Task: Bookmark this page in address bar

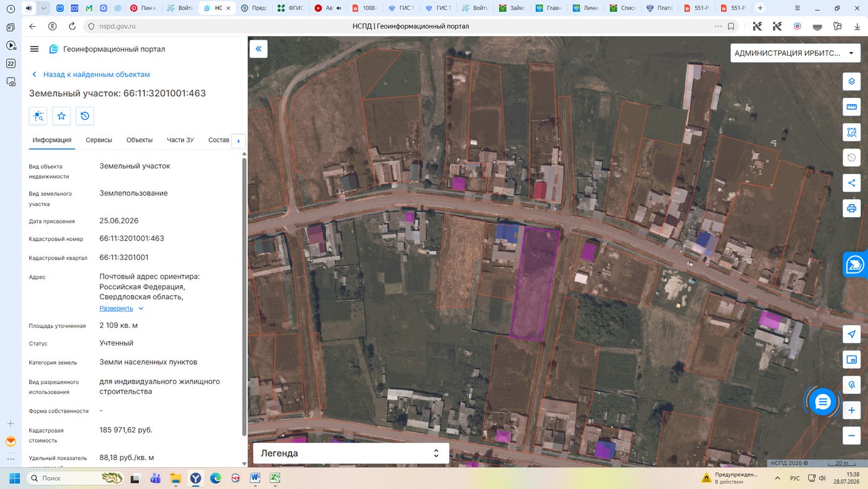Action: pyautogui.click(x=732, y=27)
